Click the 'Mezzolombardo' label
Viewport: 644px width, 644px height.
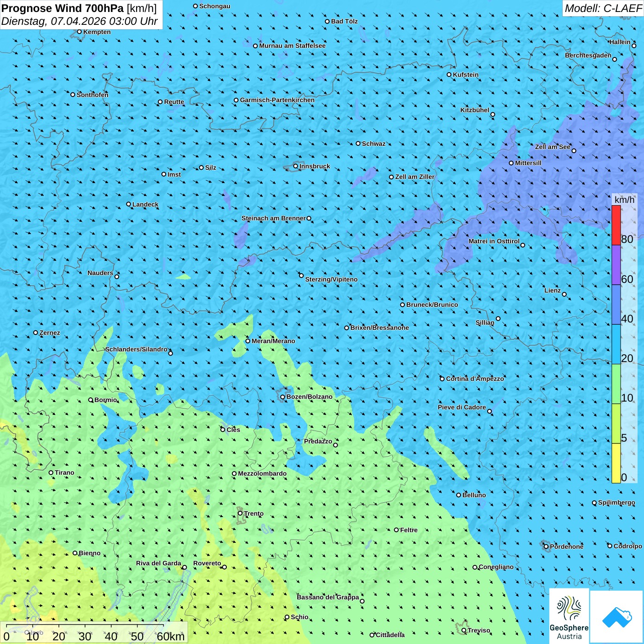(262, 473)
